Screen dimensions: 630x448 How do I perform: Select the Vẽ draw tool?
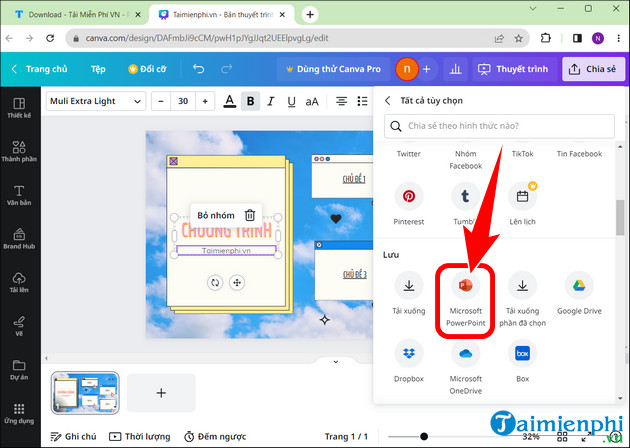(19, 326)
